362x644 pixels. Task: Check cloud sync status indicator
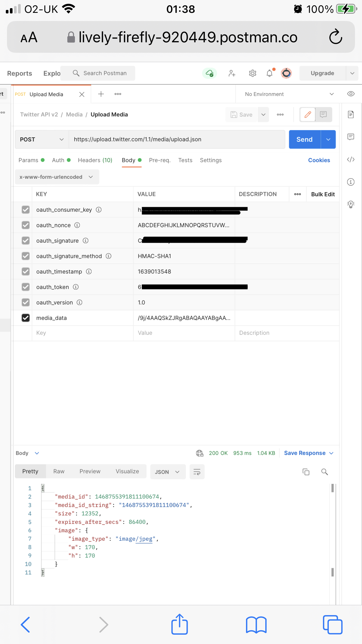pyautogui.click(x=209, y=73)
